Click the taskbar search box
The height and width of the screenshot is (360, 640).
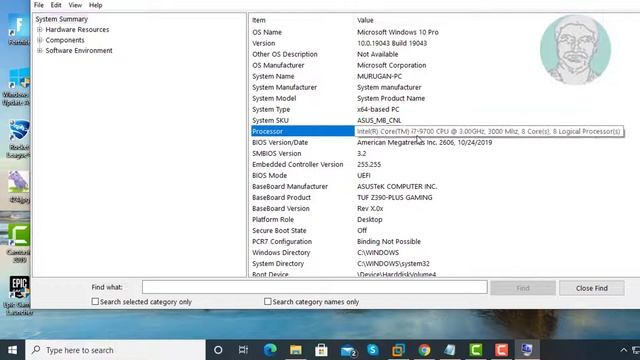[x=116, y=350]
